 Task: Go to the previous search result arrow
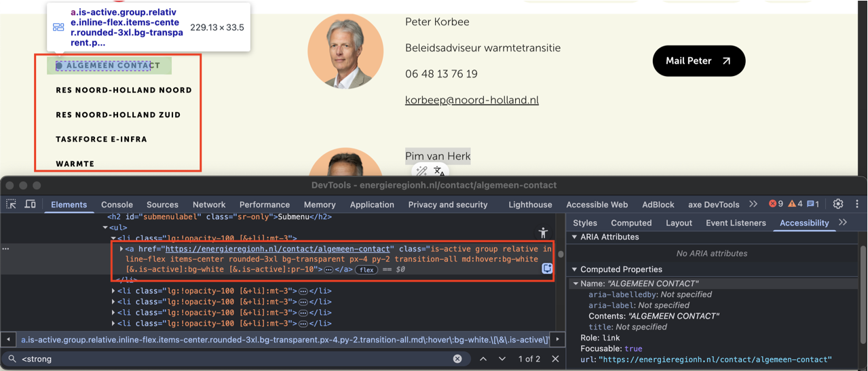pyautogui.click(x=483, y=359)
